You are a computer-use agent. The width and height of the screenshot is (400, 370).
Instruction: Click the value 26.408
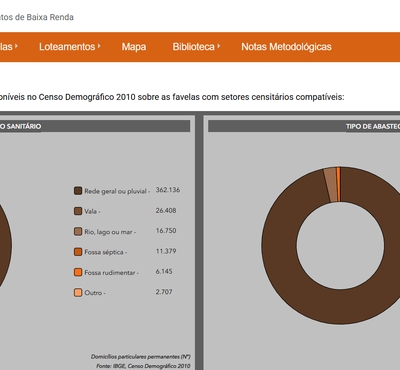166,210
